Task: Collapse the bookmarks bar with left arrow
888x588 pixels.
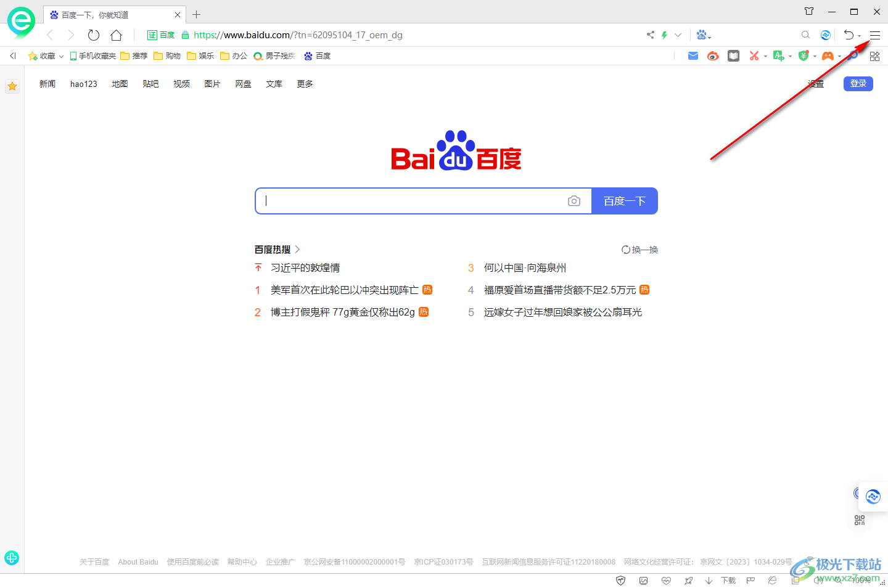Action: (x=12, y=56)
